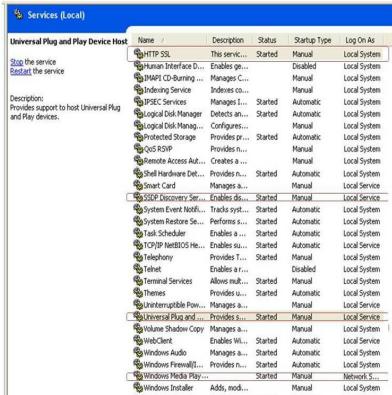This screenshot has height=395, width=392.
Task: Select the SSDP Discovery Service row
Action: tap(257, 197)
